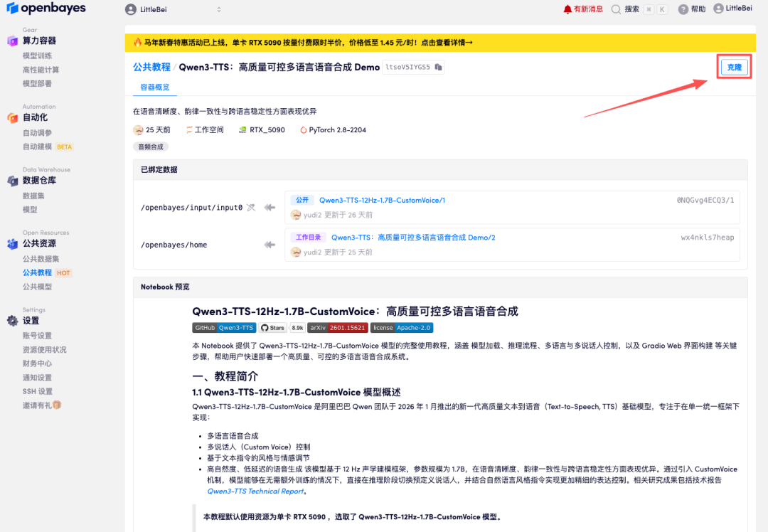Open the 公共资源 section icon
This screenshot has height=532, width=768.
[x=12, y=244]
